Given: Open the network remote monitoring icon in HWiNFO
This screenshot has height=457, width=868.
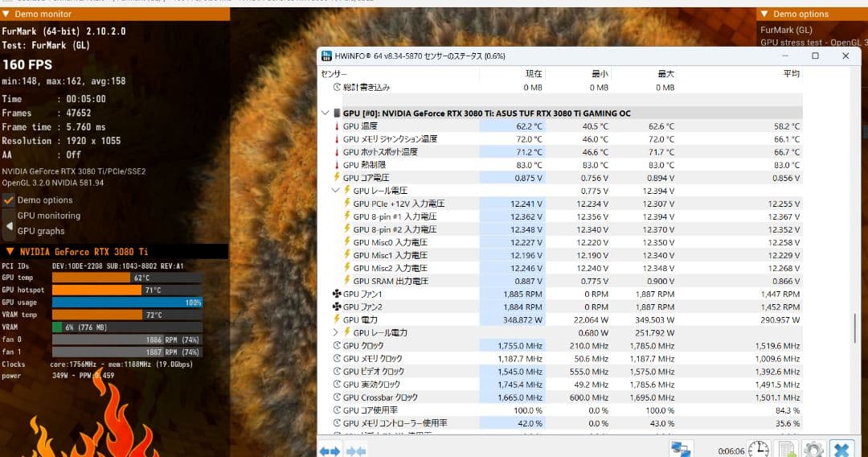Looking at the screenshot, I should 681,450.
